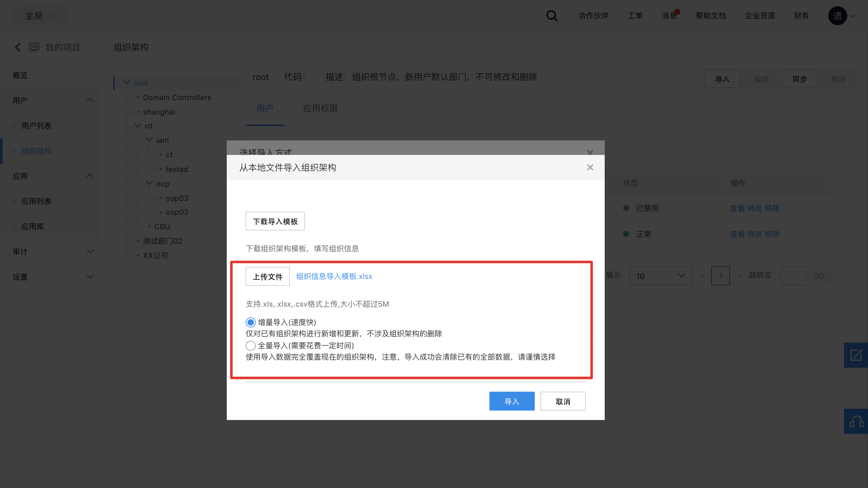Go to page 1 in pagination
The height and width of the screenshot is (488, 868).
tap(720, 276)
